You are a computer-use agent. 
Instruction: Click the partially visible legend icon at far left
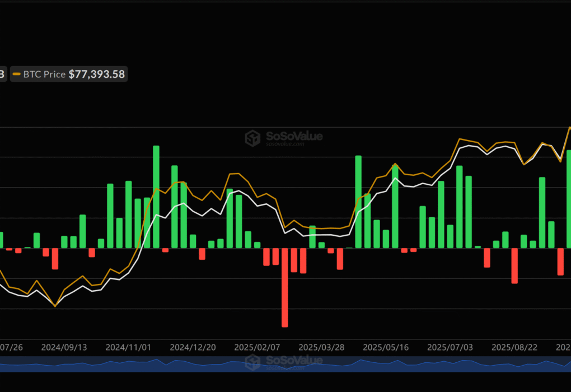coord(2,73)
